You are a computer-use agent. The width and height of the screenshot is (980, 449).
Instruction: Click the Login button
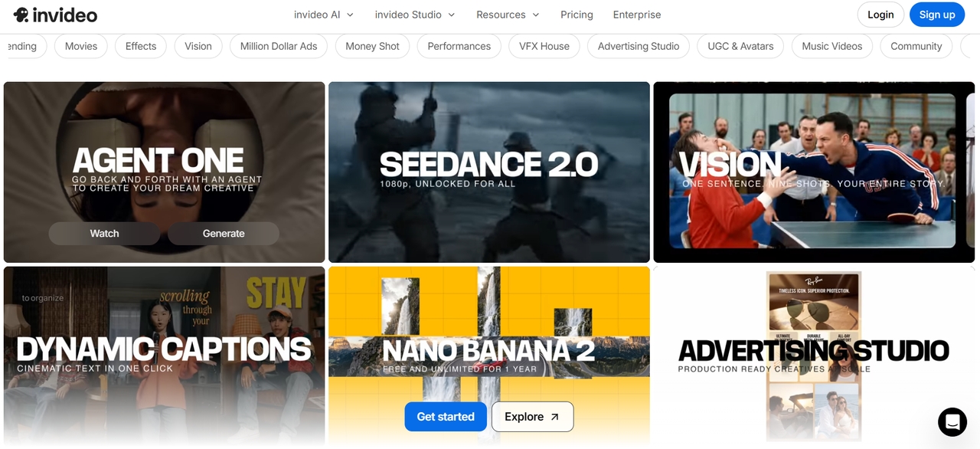point(880,15)
